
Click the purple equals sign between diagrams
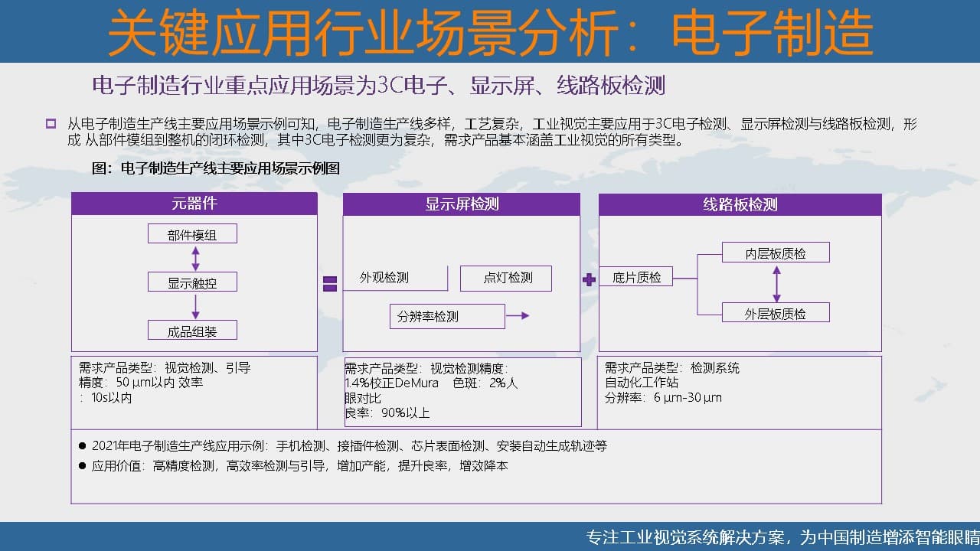[x=330, y=284]
